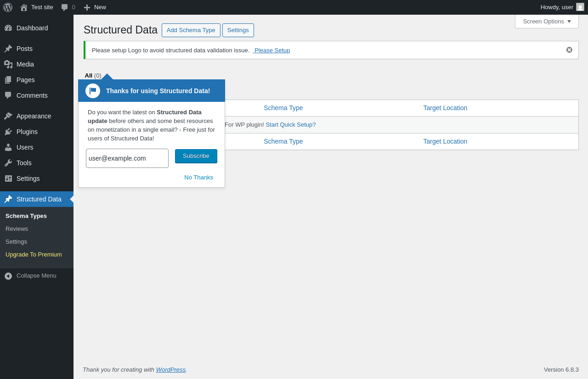Click the Media icon in sidebar
The image size is (588, 379).
[x=8, y=64]
